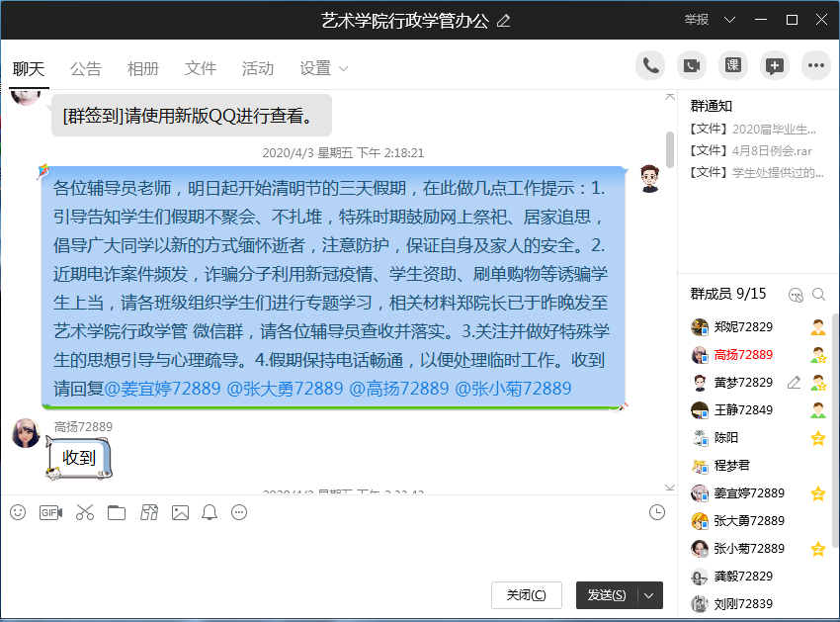Edit the group name with pencil icon
Image resolution: width=840 pixels, height=622 pixels.
[504, 20]
